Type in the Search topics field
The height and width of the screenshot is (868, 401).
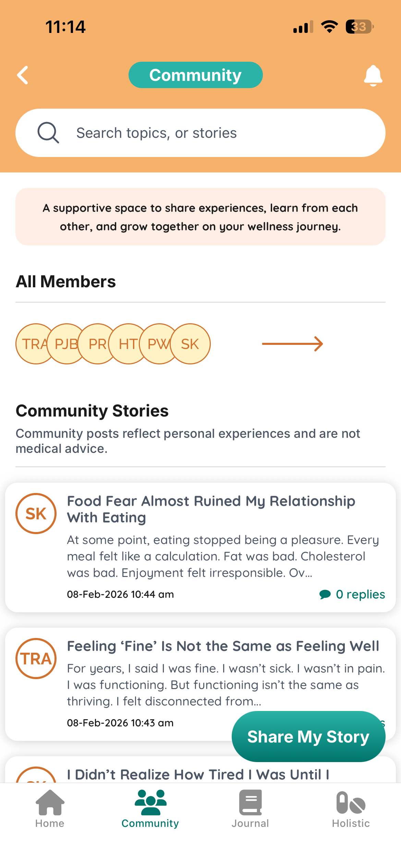pyautogui.click(x=219, y=133)
